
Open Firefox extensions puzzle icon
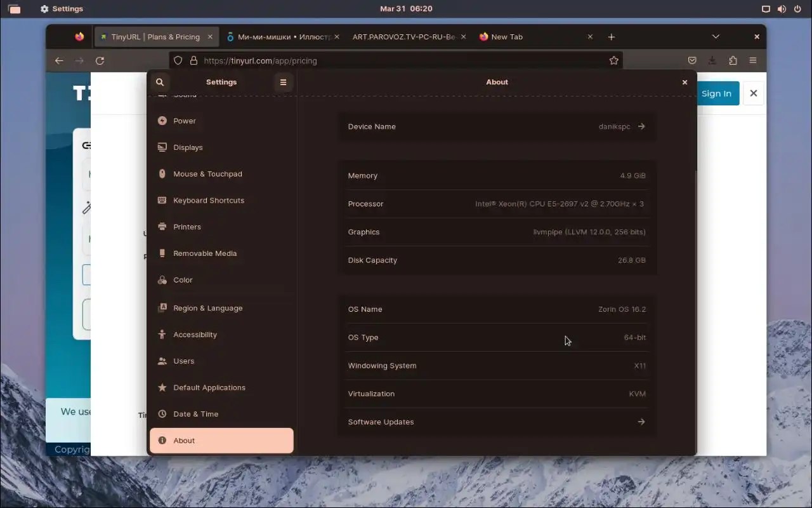tap(733, 60)
